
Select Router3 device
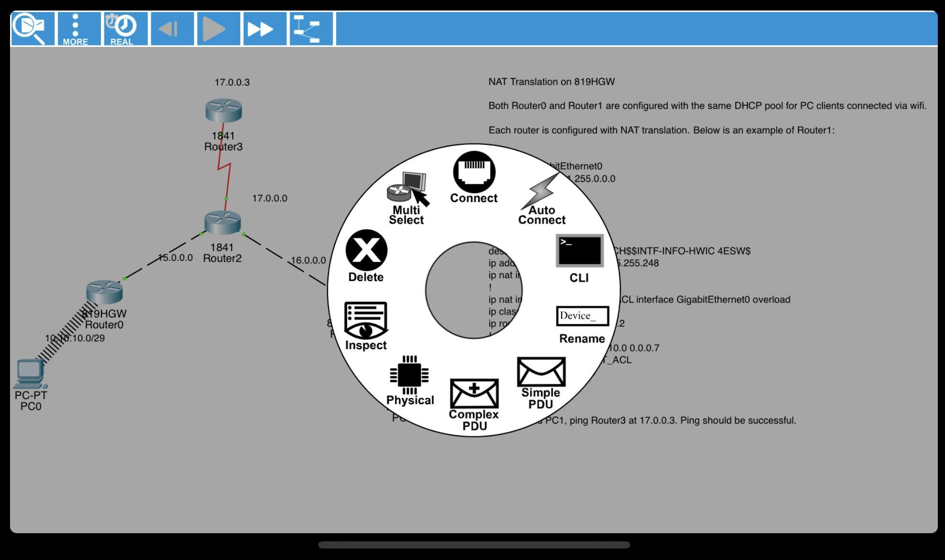[224, 111]
